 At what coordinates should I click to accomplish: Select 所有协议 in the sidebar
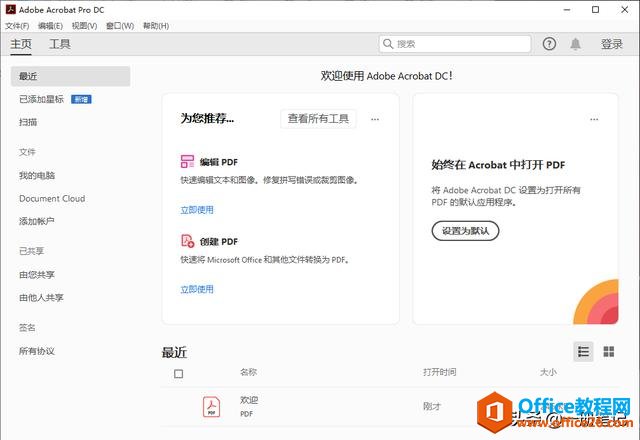37,351
